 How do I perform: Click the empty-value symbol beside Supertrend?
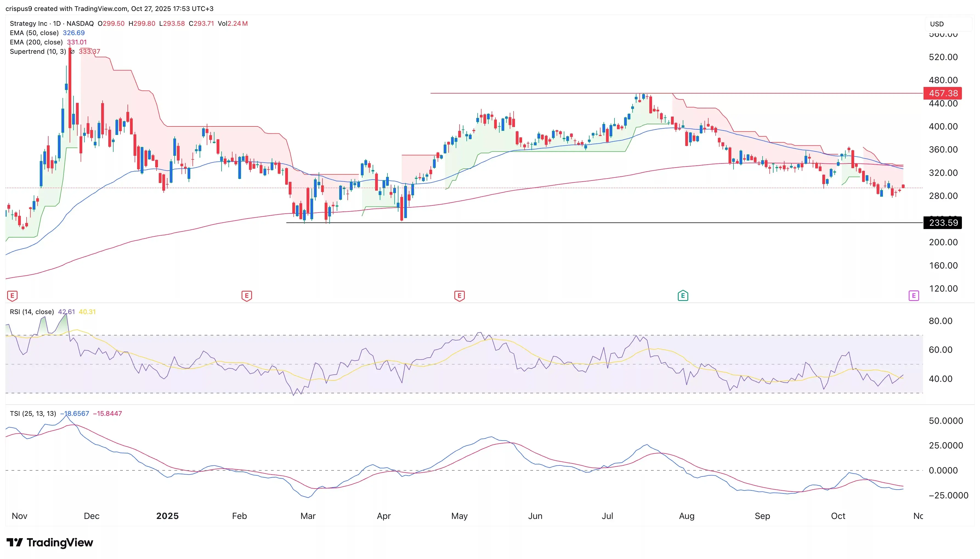pos(72,52)
